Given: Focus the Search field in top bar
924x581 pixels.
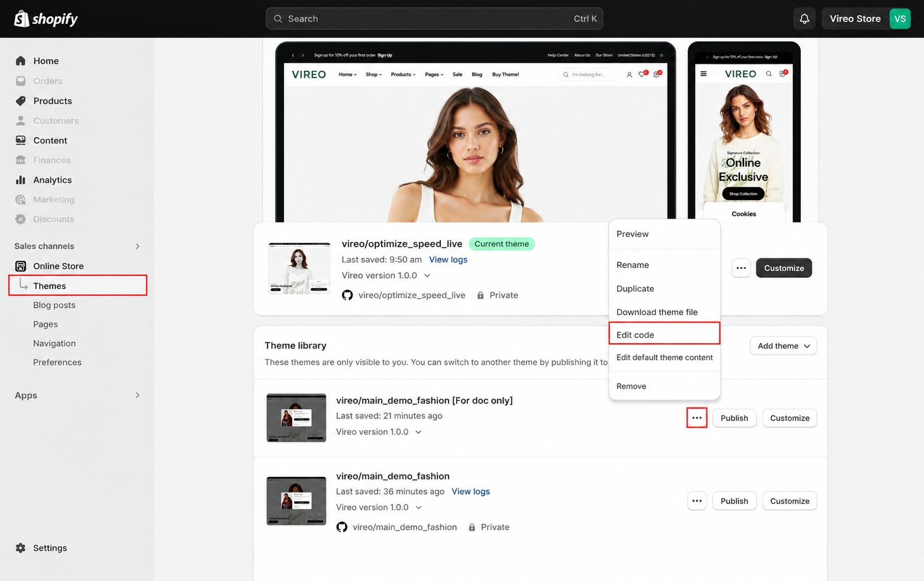Looking at the screenshot, I should pos(434,19).
